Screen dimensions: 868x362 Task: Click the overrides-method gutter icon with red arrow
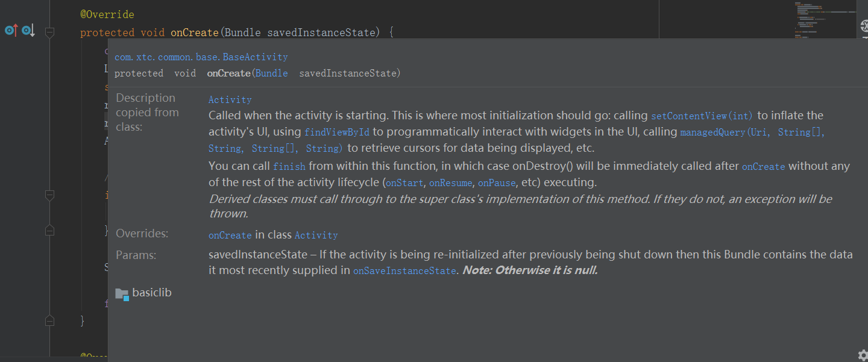click(11, 30)
